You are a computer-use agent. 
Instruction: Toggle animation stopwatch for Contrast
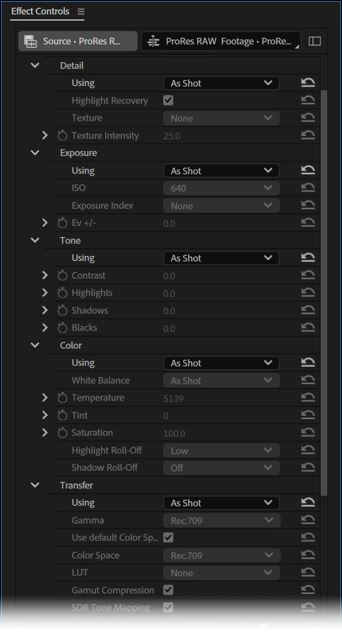pos(62,276)
